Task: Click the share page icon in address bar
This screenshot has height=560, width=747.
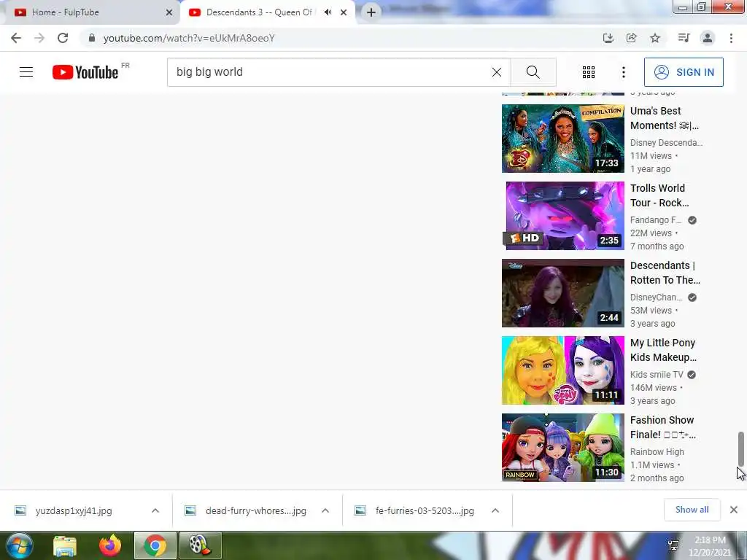Action: point(631,38)
